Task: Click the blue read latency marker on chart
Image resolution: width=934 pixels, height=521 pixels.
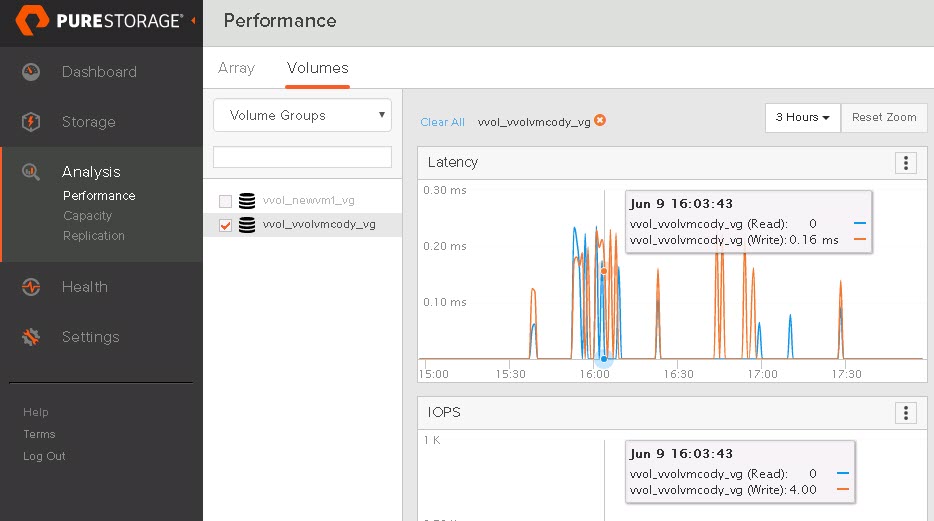Action: coord(604,359)
